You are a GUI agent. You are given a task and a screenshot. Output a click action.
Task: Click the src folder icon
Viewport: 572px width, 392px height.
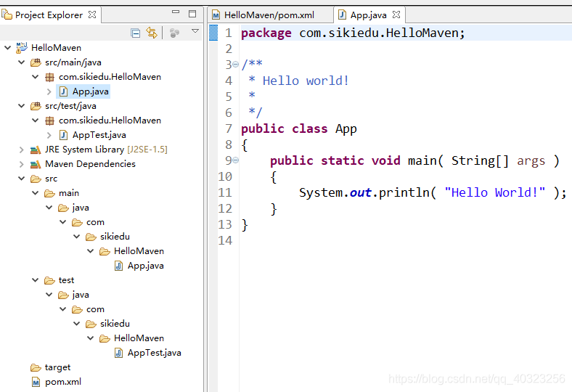pyautogui.click(x=36, y=179)
